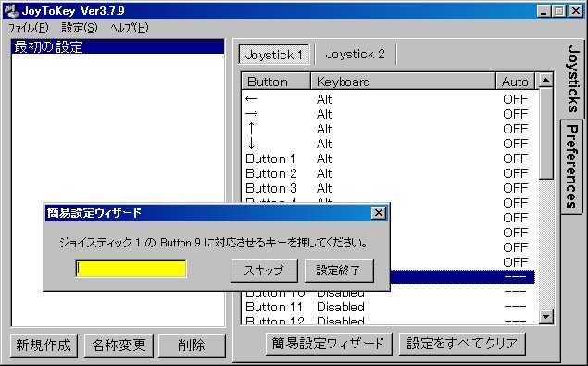
Task: Click the JoyToKey title bar app icon
Action: click(11, 10)
